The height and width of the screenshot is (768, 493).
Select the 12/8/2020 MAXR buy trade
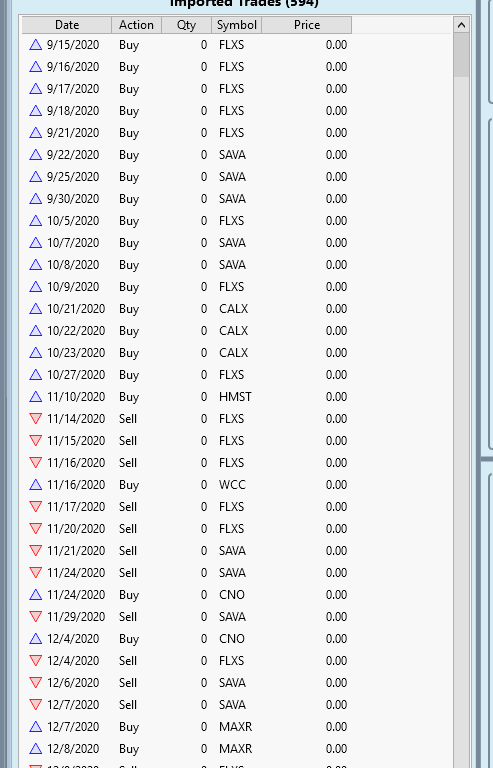pyautogui.click(x=237, y=749)
